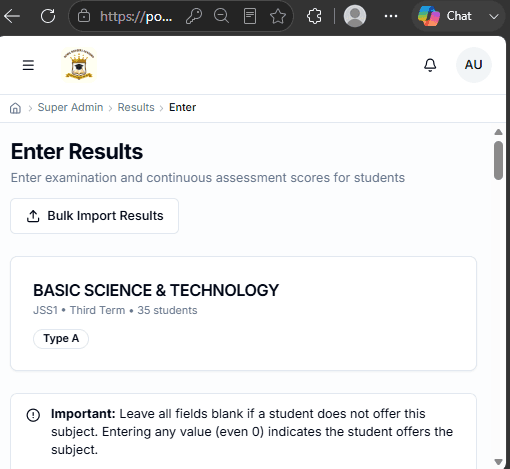This screenshot has height=469, width=510.
Task: Click the URL in the address bar
Action: [136, 16]
